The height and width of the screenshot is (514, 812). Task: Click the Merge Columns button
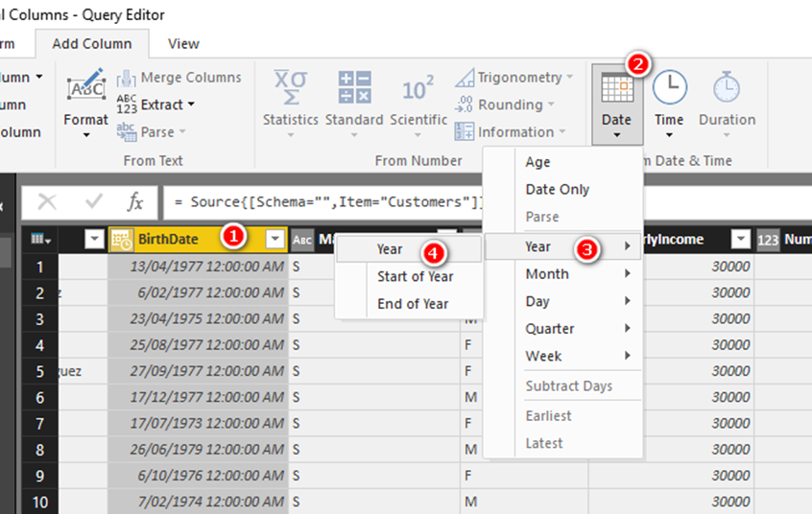tap(179, 78)
